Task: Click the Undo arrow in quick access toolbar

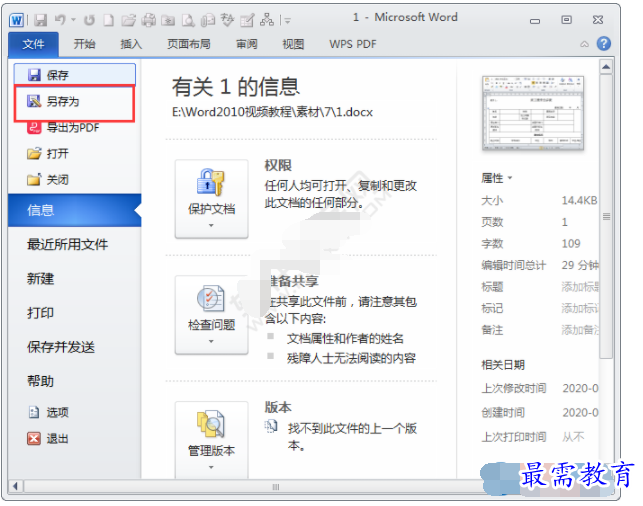Action: pos(60,19)
